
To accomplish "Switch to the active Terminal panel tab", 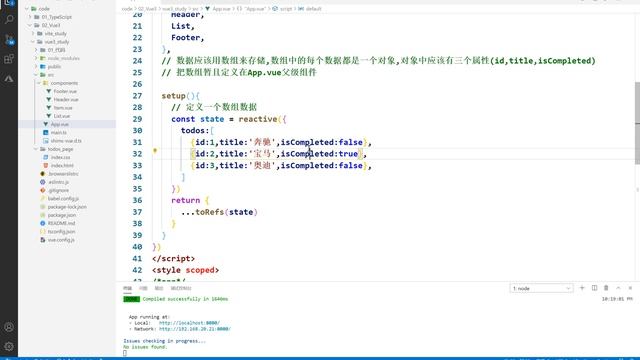I will pos(127,288).
